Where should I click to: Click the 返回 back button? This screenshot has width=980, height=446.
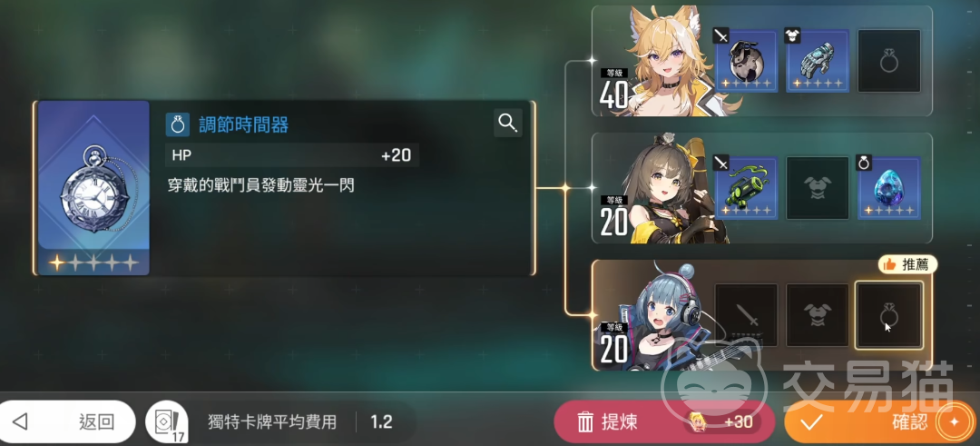tap(65, 422)
